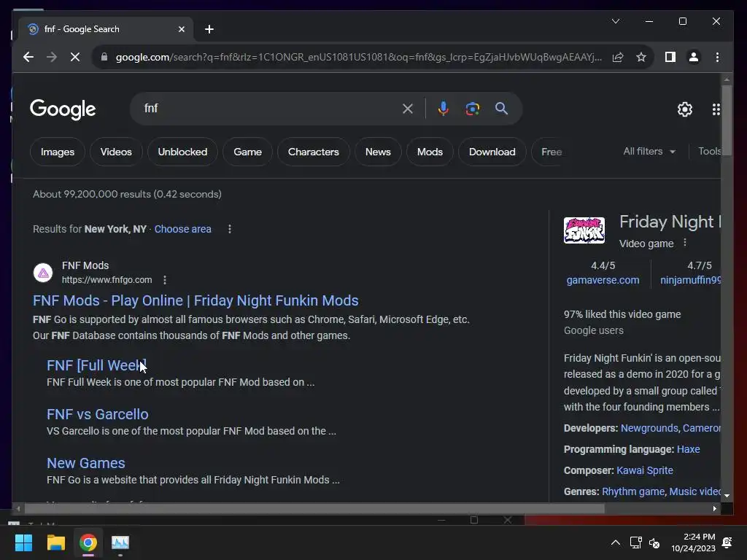Open location results options menu

coord(230,229)
